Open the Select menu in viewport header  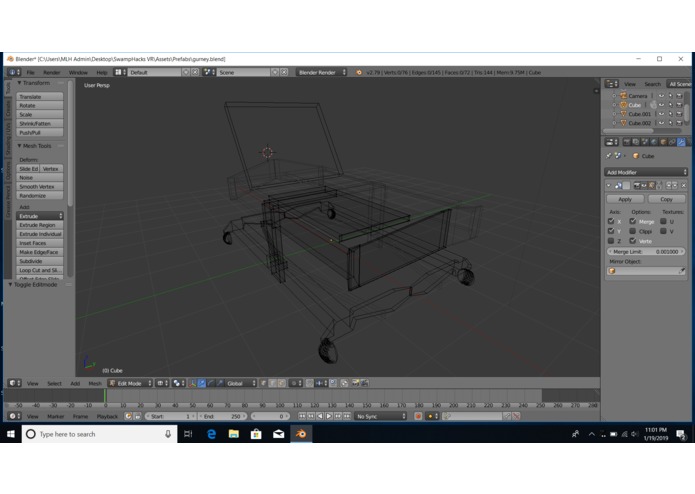click(x=54, y=383)
